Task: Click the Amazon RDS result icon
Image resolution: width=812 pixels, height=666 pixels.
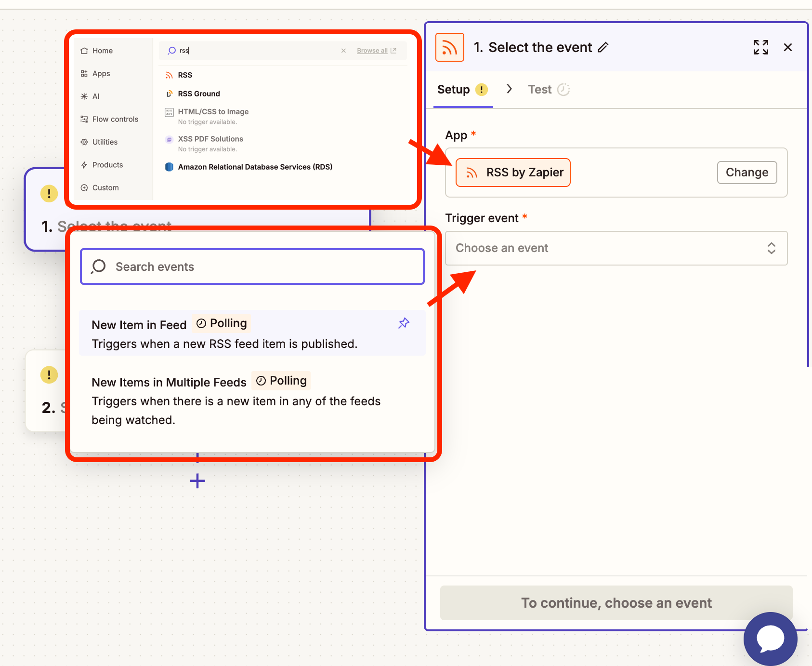Action: [169, 167]
